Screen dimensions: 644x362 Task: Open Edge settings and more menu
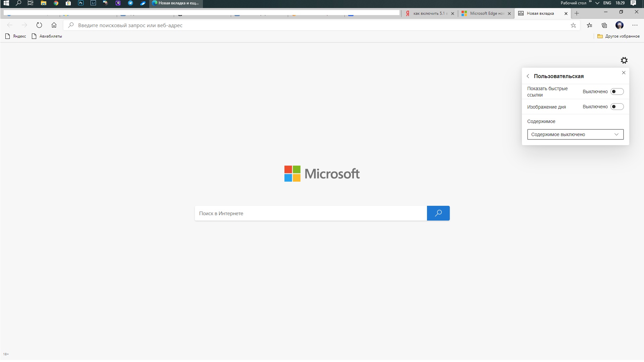(x=635, y=25)
